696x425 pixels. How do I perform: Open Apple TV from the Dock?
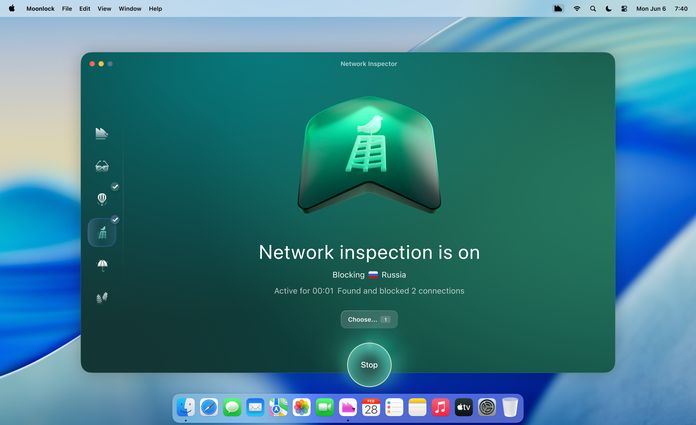point(463,407)
